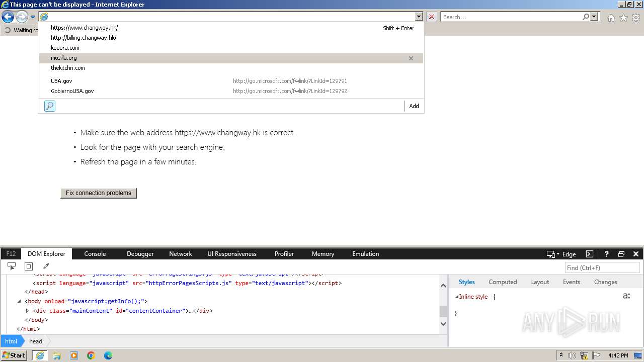644x362 pixels.
Task: Open the Changes pane tab
Action: pyautogui.click(x=606, y=282)
